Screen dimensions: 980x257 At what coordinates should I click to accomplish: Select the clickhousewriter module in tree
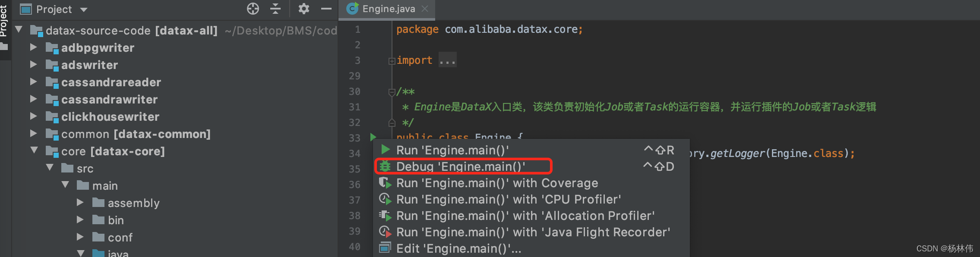click(x=110, y=117)
